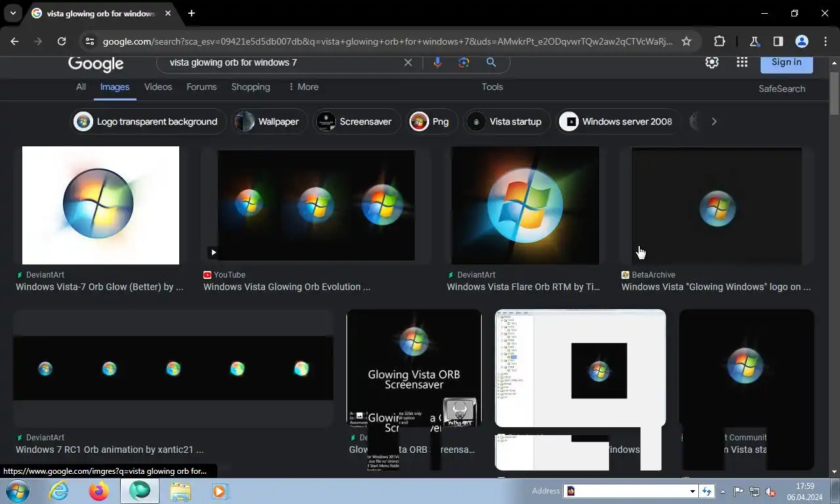Open the Windows Start orb
Image resolution: width=840 pixels, height=504 pixels.
click(x=16, y=491)
